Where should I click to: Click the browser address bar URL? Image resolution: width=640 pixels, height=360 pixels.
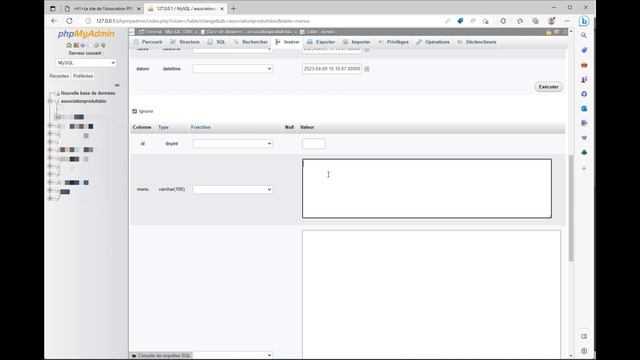(x=203, y=21)
